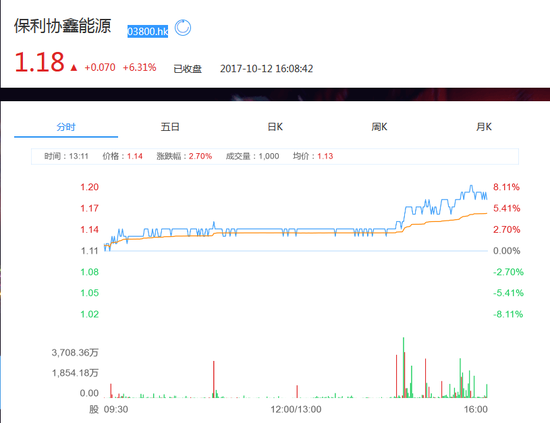Switch to the 分时 intraday tab
550x423 pixels.
coord(66,127)
